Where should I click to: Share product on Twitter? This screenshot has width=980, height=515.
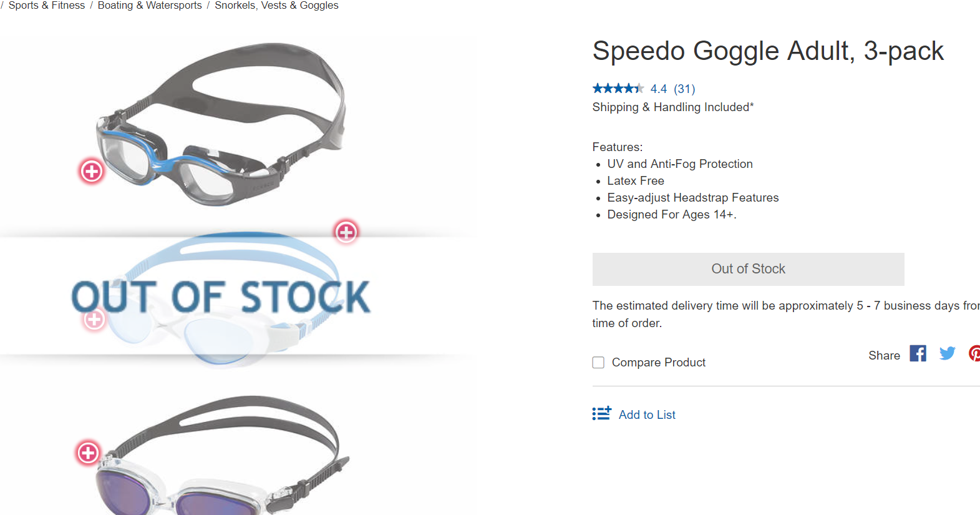tap(947, 353)
